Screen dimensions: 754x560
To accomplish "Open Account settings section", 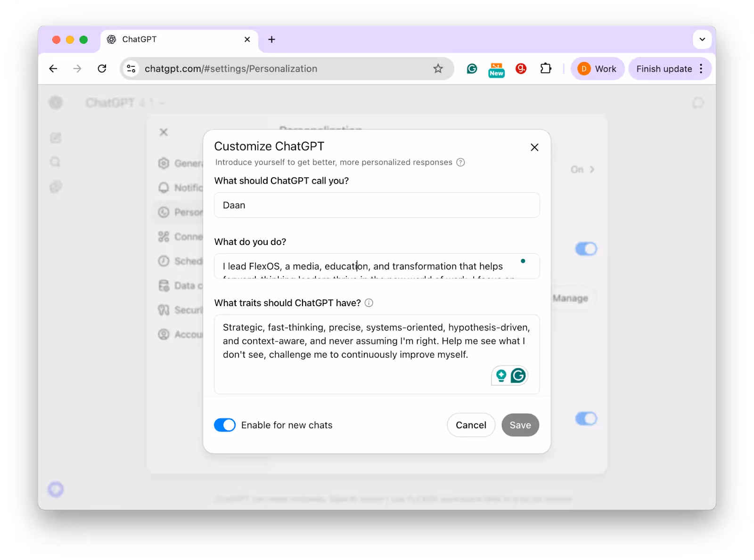I will pyautogui.click(x=181, y=334).
